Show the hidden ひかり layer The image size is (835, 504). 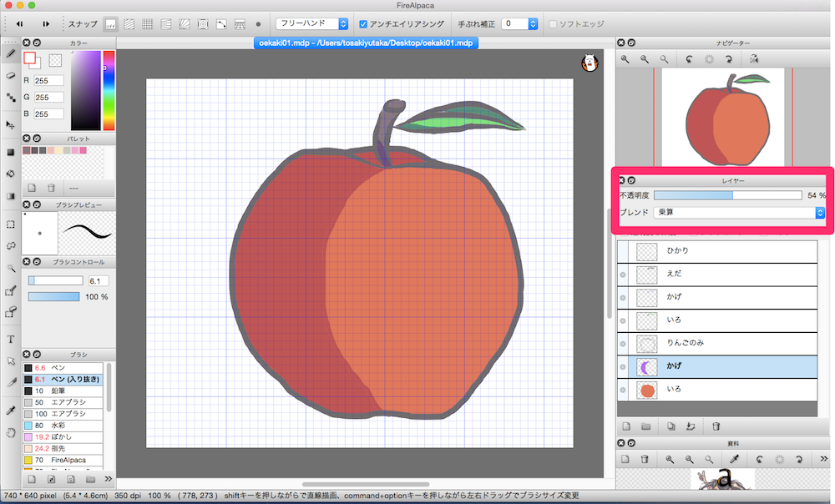click(x=623, y=251)
